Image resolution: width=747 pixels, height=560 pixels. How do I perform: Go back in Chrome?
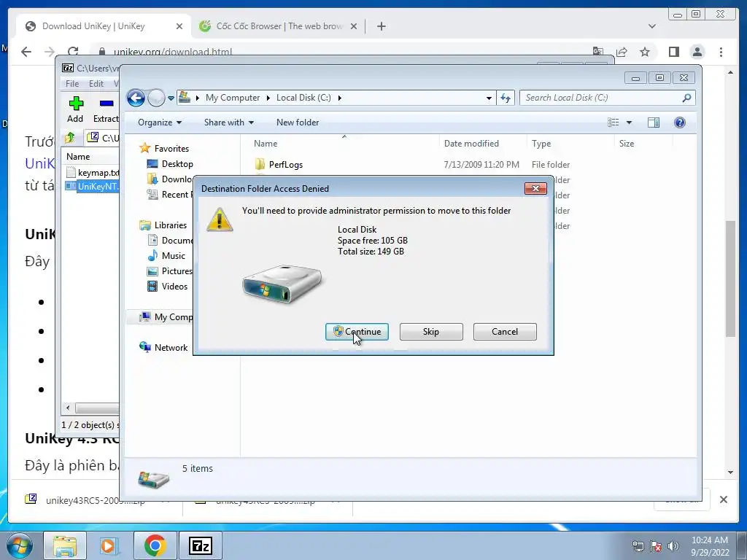coord(26,52)
